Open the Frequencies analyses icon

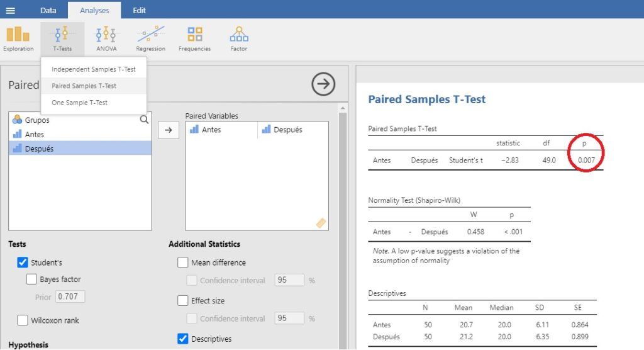pos(194,38)
